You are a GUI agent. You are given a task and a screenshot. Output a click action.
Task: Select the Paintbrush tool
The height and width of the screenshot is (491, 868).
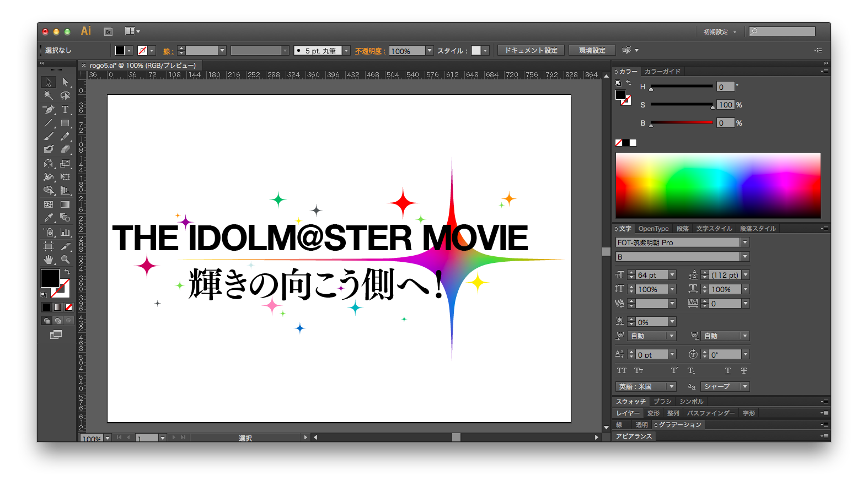point(49,136)
